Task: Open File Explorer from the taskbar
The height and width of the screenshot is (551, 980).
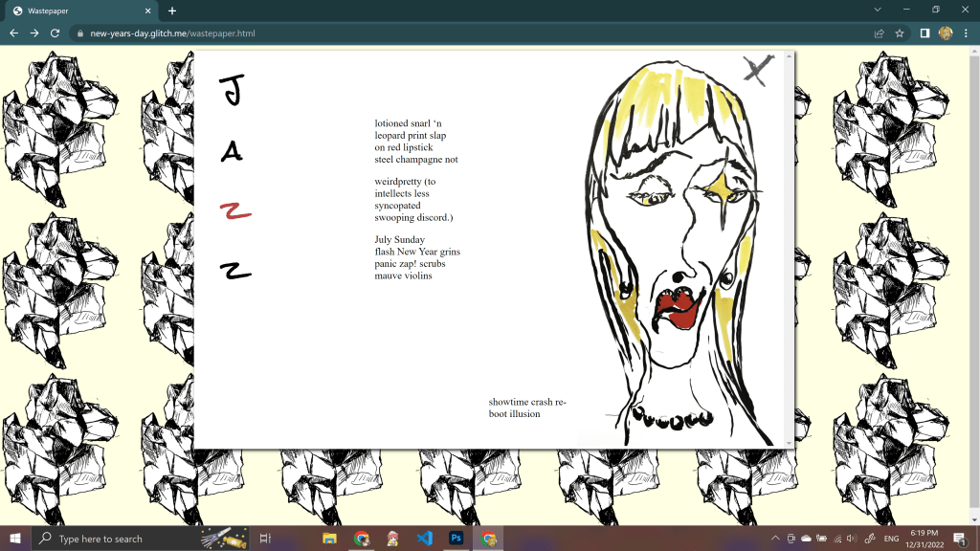Action: click(329, 539)
